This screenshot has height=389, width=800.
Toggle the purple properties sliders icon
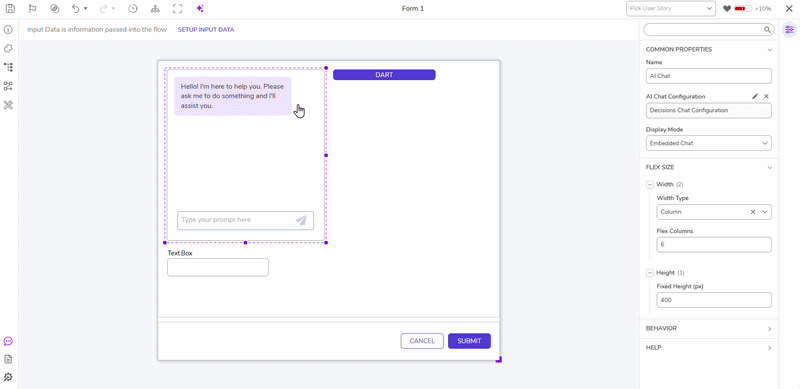(x=789, y=30)
